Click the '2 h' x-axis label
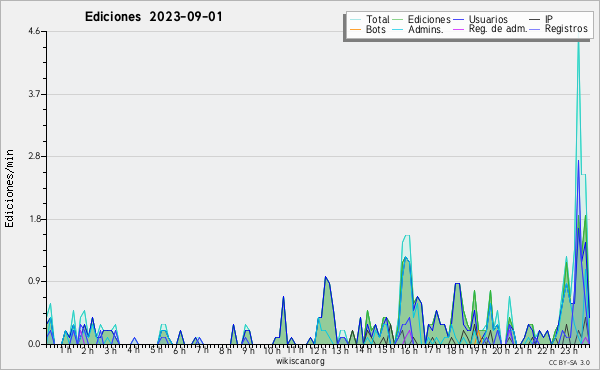This screenshot has height=370, width=600. 88,350
